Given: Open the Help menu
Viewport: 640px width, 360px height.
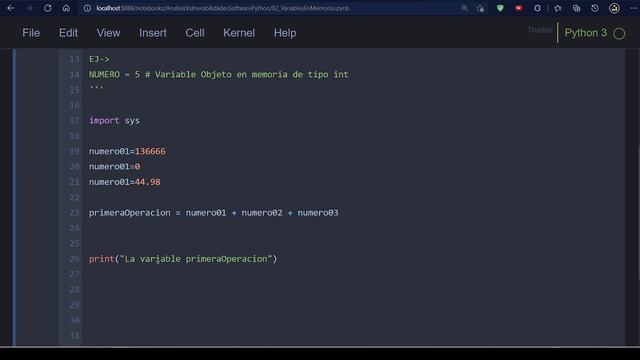Looking at the screenshot, I should click(285, 33).
